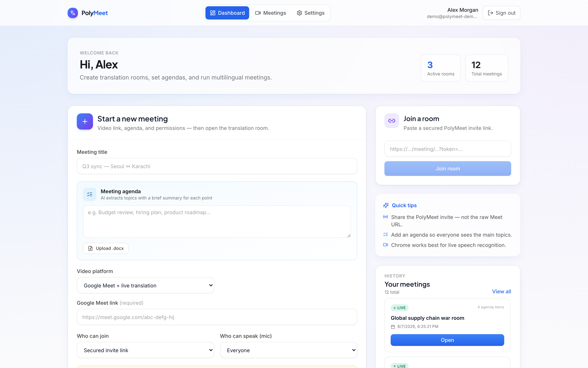Click the sparkle icon beside Quick tips
This screenshot has width=588, height=368.
(x=386, y=205)
